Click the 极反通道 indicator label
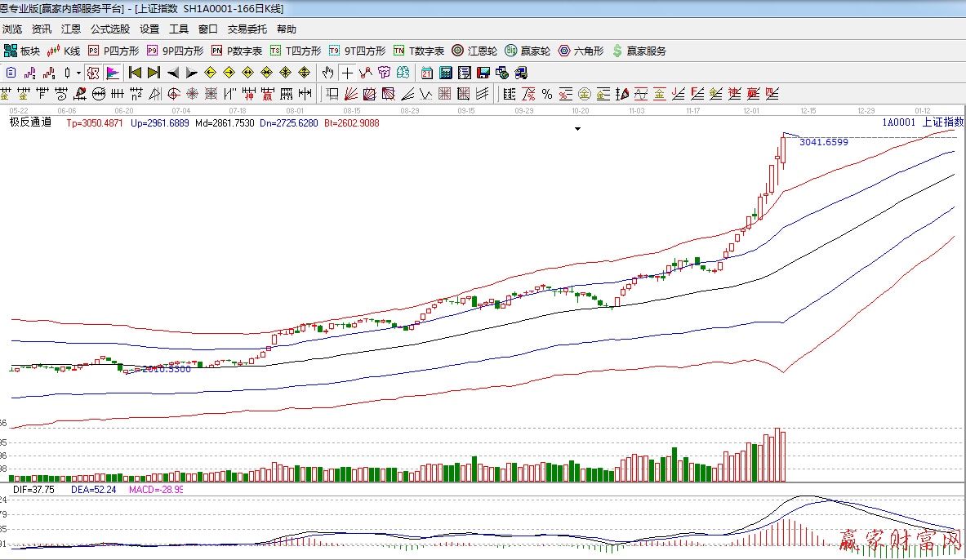966x560 pixels. pyautogui.click(x=29, y=122)
